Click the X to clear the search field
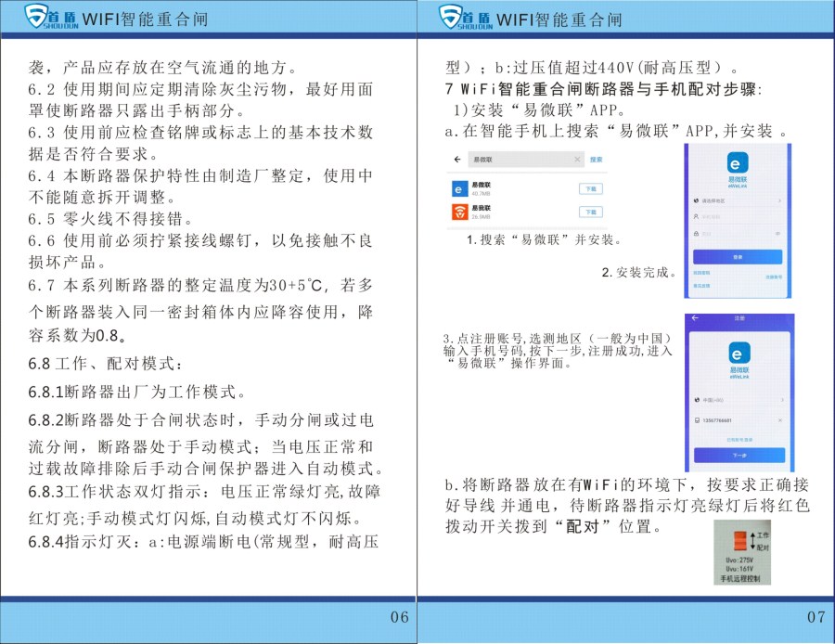 [x=577, y=159]
